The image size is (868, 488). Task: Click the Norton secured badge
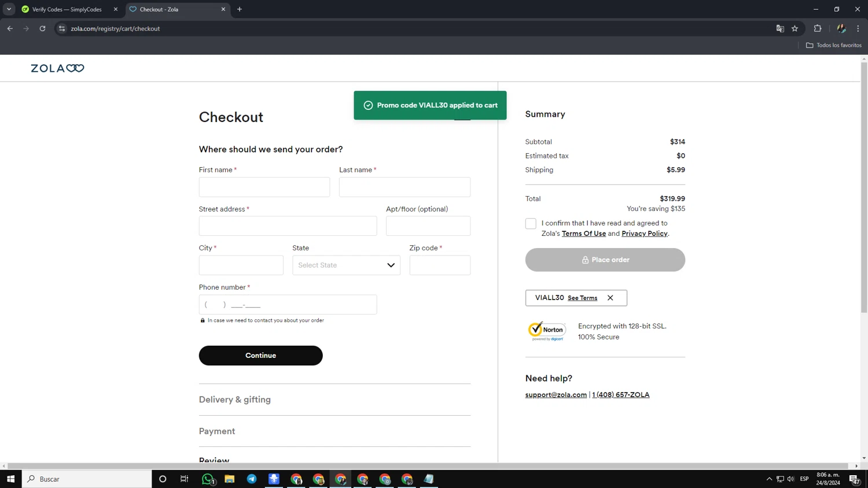(x=547, y=331)
